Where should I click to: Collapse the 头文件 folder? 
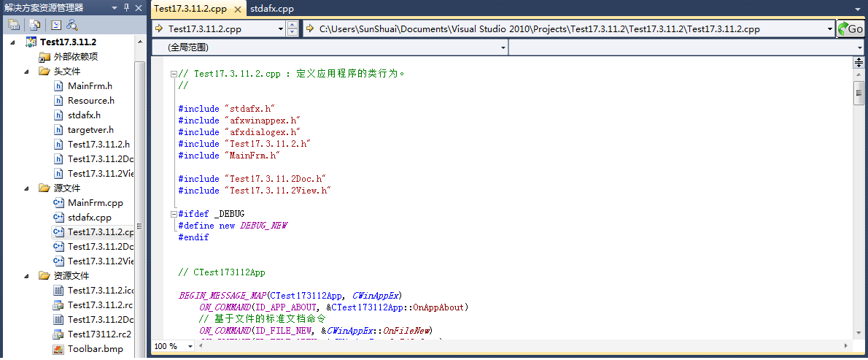[x=26, y=72]
